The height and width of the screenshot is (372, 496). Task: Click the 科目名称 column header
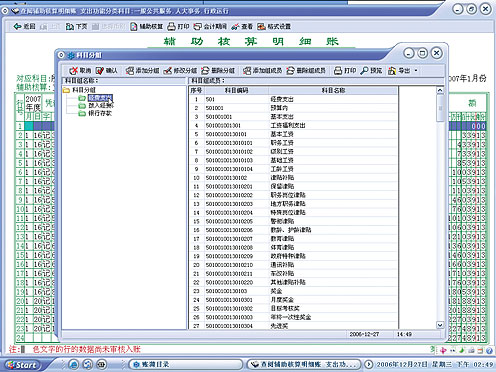point(333,90)
